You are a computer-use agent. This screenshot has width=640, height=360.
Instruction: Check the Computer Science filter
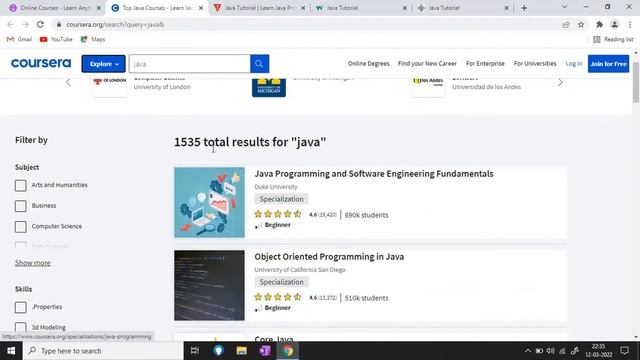(21, 227)
